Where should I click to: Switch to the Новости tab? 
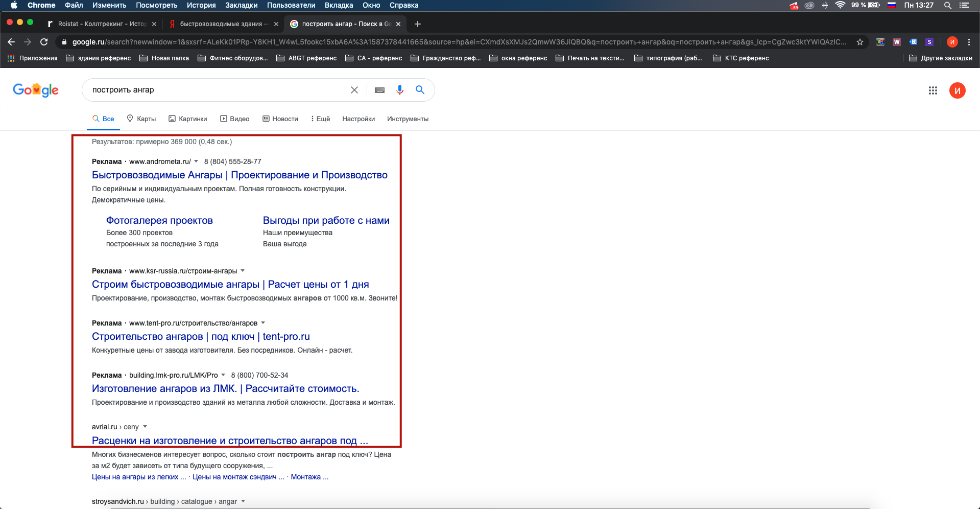280,119
